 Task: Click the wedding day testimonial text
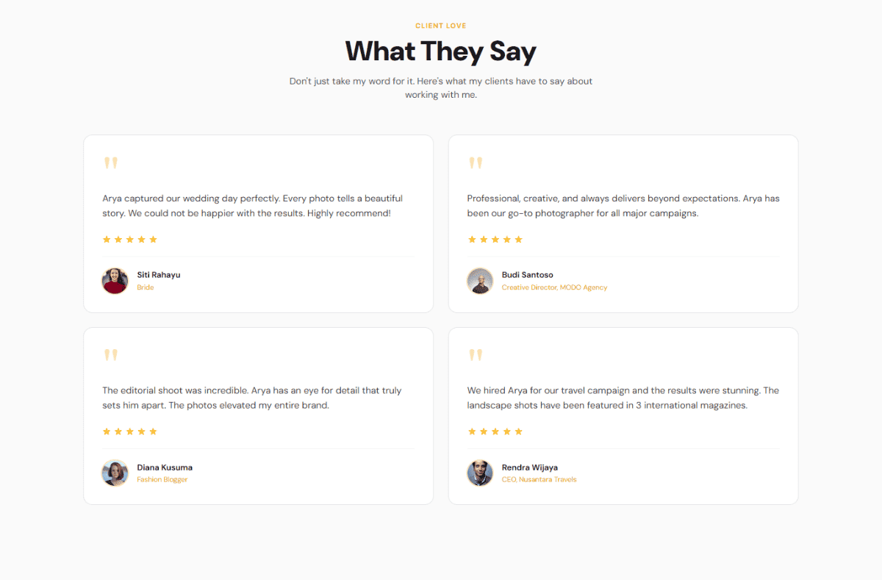click(252, 206)
